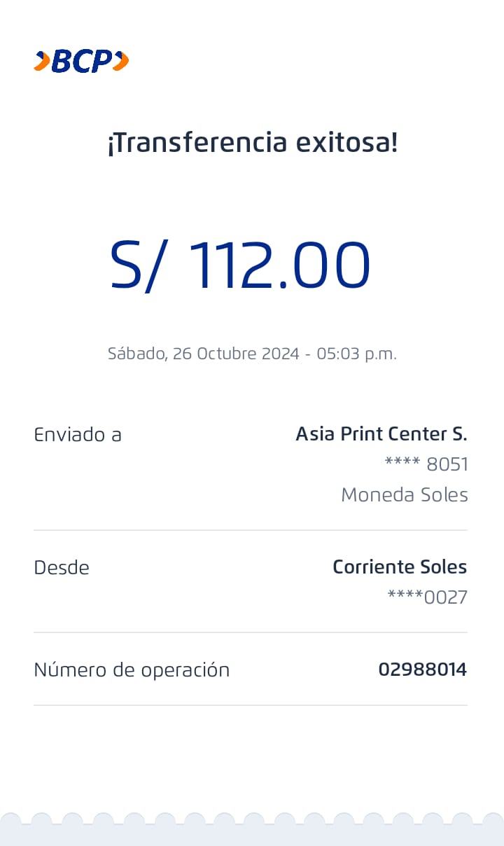504x846 pixels.
Task: Select the "¡Transferencia exitosa!" heading
Action: [x=252, y=143]
